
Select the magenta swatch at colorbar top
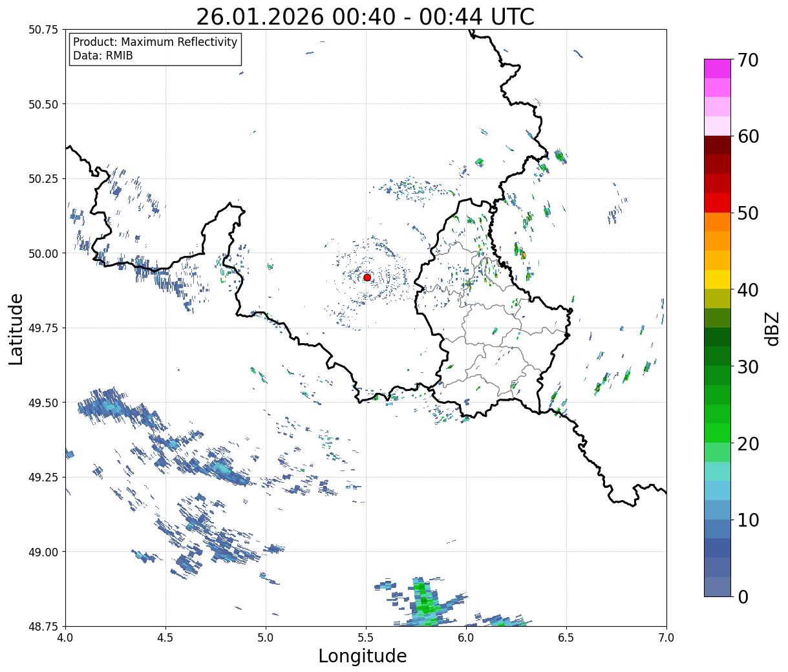(717, 68)
